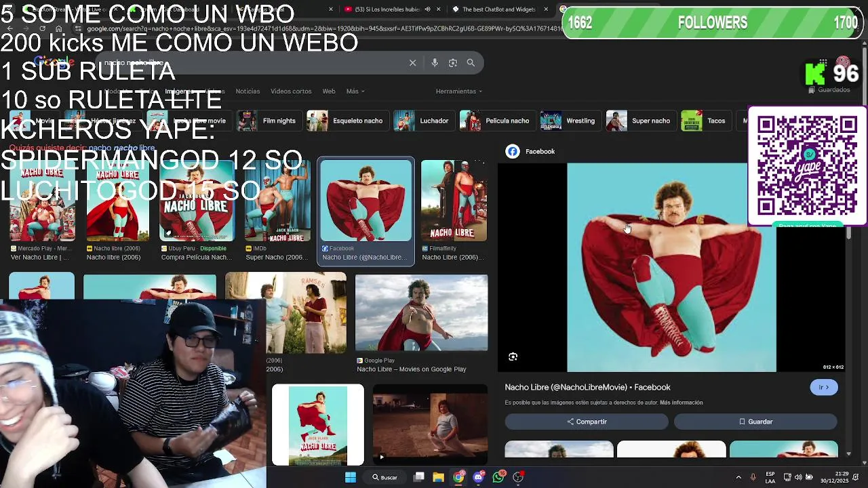Viewport: 868px width, 488px height.
Task: Click the Compartir share button
Action: 587,422
